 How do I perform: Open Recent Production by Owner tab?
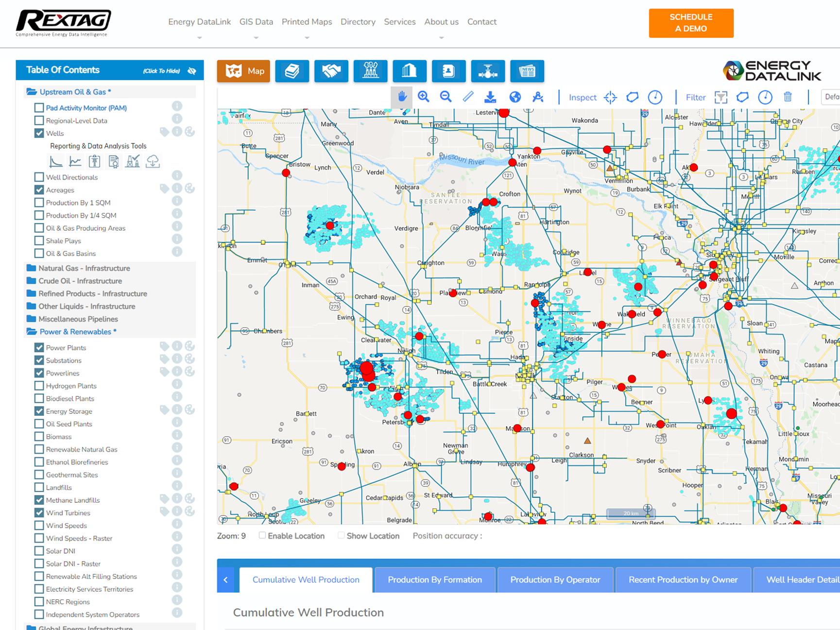(683, 579)
